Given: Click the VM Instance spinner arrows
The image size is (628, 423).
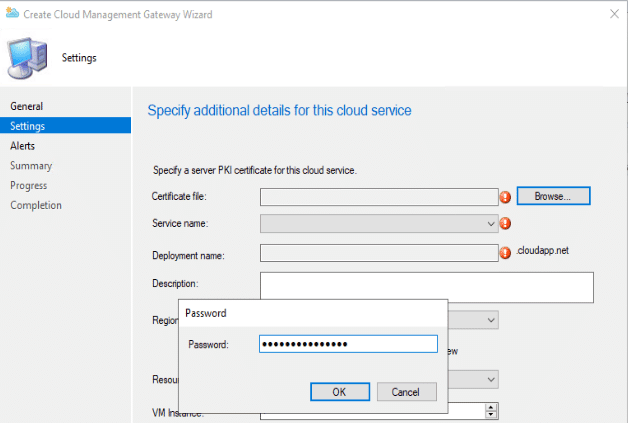Looking at the screenshot, I should (491, 411).
